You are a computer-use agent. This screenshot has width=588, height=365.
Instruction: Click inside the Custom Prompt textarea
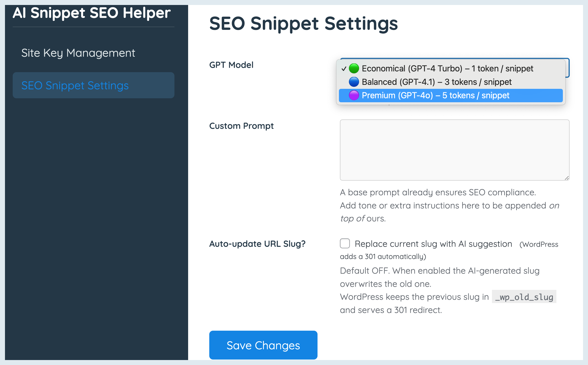pos(454,150)
